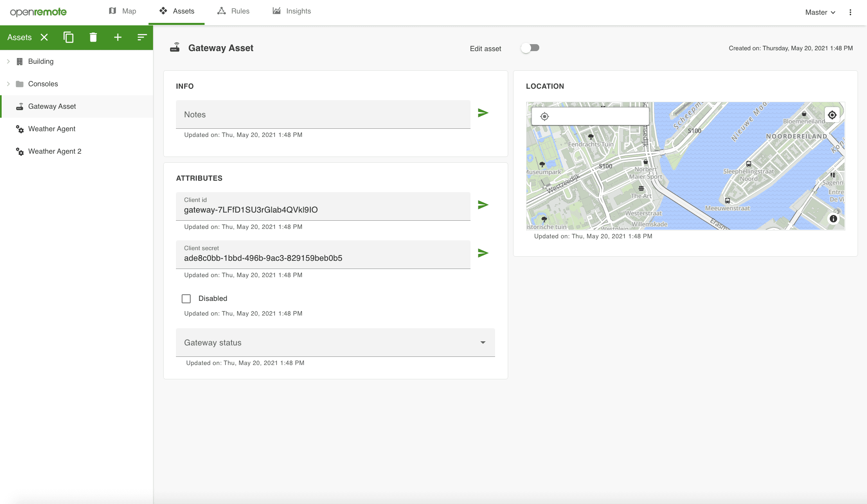This screenshot has height=504, width=867.
Task: Deselect the asset with the X icon
Action: 44,37
